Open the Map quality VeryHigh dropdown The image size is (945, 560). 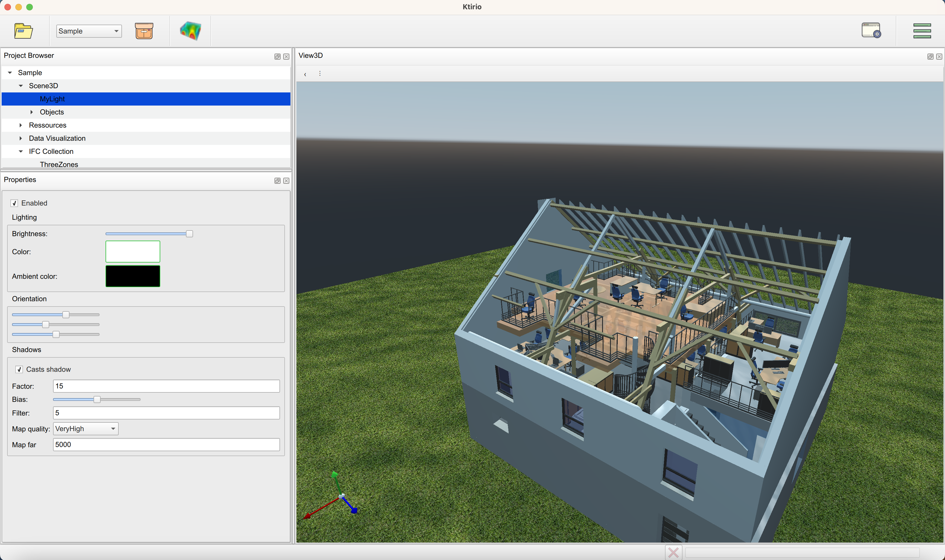(86, 429)
